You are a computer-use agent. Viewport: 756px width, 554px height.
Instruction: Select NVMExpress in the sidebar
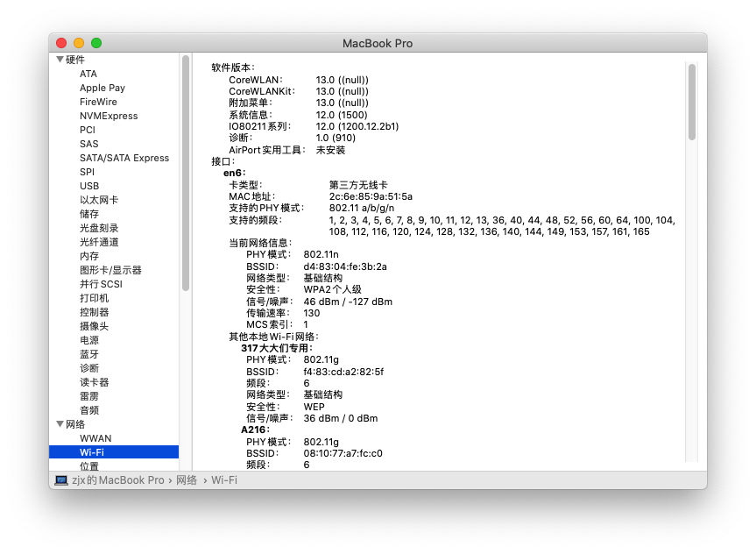(x=109, y=116)
